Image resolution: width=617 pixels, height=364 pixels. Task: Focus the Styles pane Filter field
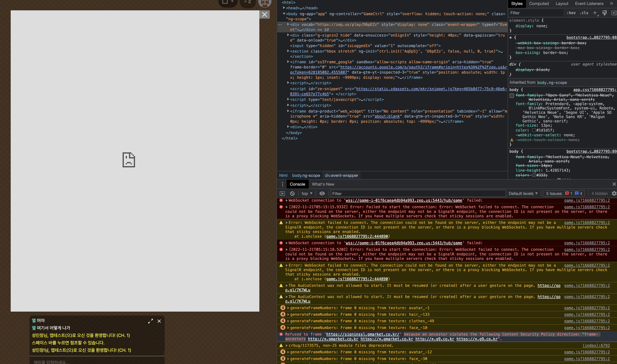pos(536,13)
